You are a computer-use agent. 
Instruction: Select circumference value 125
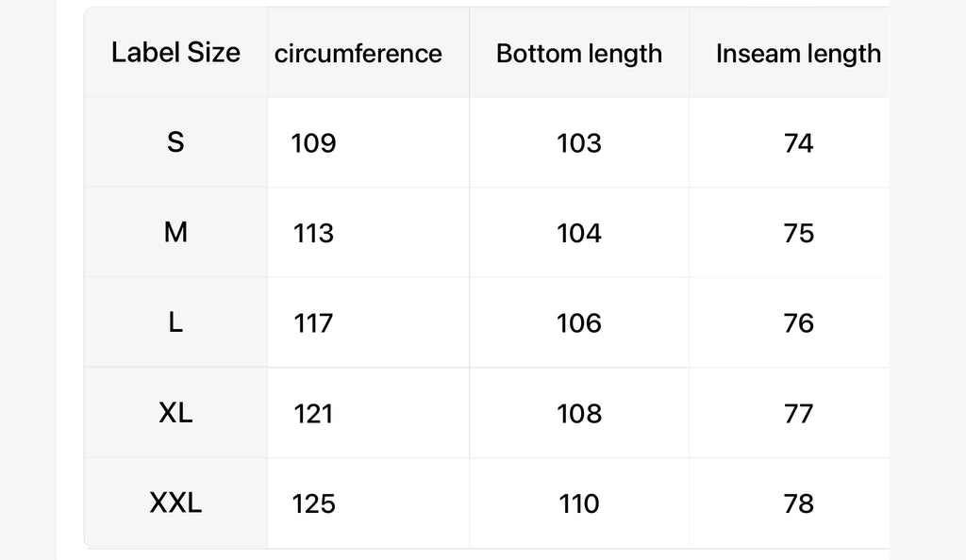click(x=313, y=504)
